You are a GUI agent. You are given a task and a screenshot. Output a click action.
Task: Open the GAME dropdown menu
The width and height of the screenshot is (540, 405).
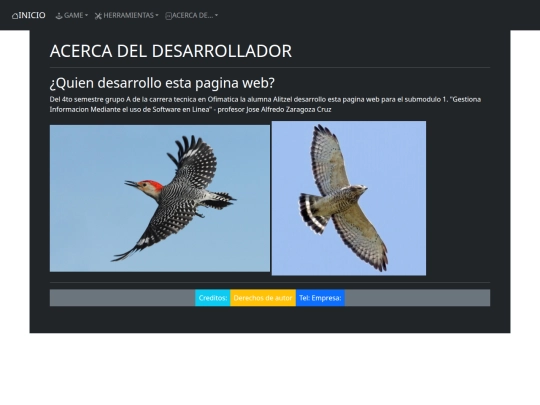(72, 15)
